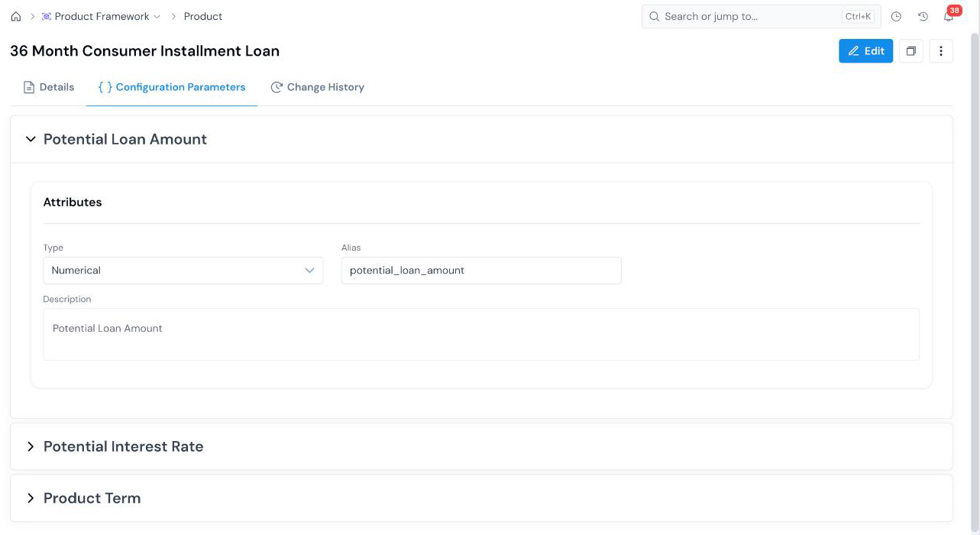Click the Potential Interest Rate title text
This screenshot has height=535, width=980.
point(124,446)
